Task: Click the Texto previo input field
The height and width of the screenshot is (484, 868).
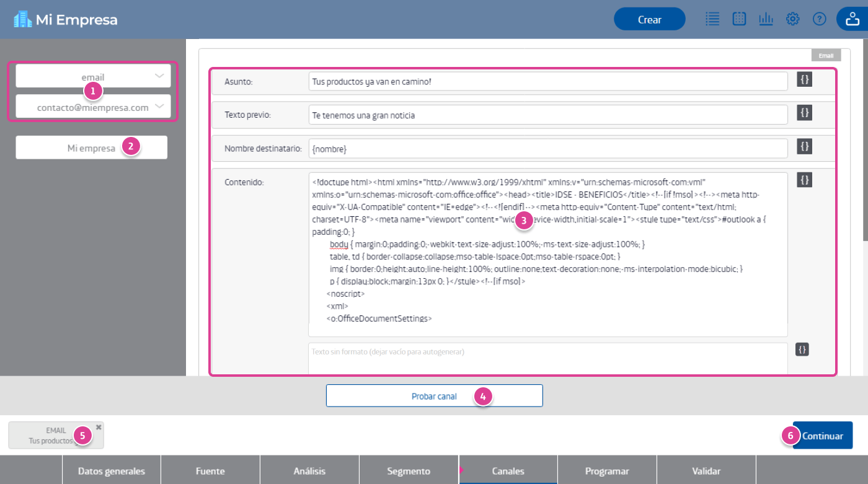Action: pos(548,114)
